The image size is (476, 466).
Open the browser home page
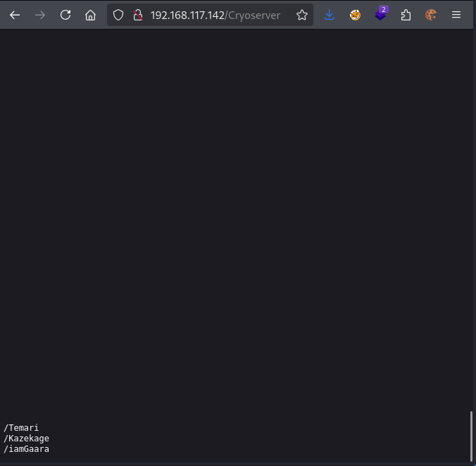coord(90,15)
